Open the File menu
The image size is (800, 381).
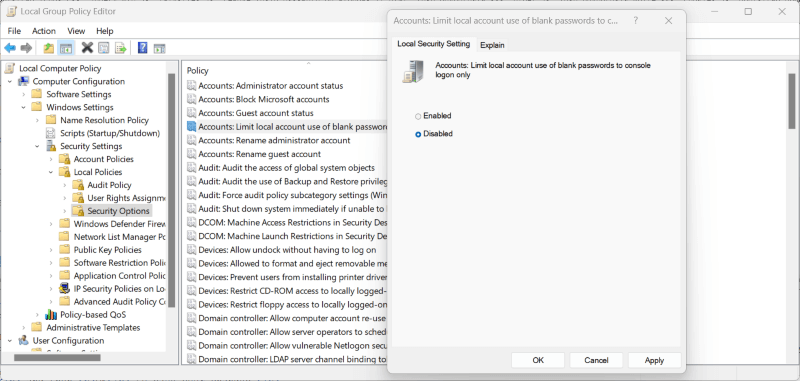[x=14, y=31]
